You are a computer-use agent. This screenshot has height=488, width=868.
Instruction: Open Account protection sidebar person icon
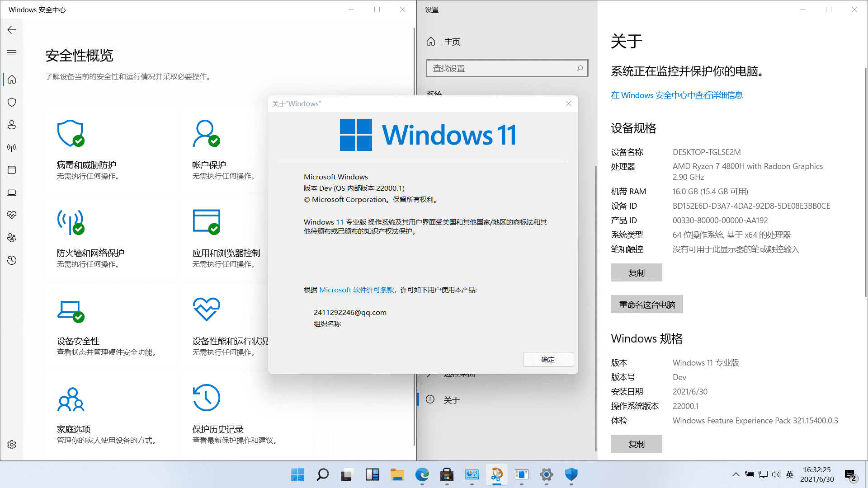point(12,125)
